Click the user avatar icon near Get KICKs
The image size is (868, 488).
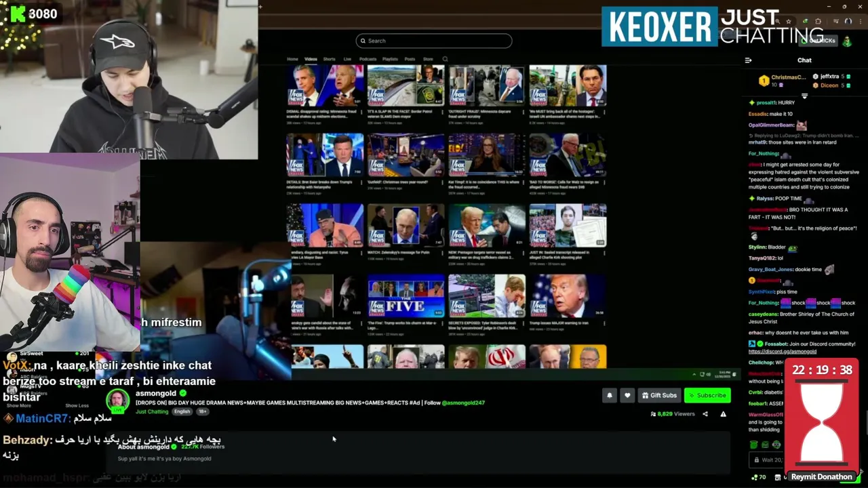coord(847,41)
